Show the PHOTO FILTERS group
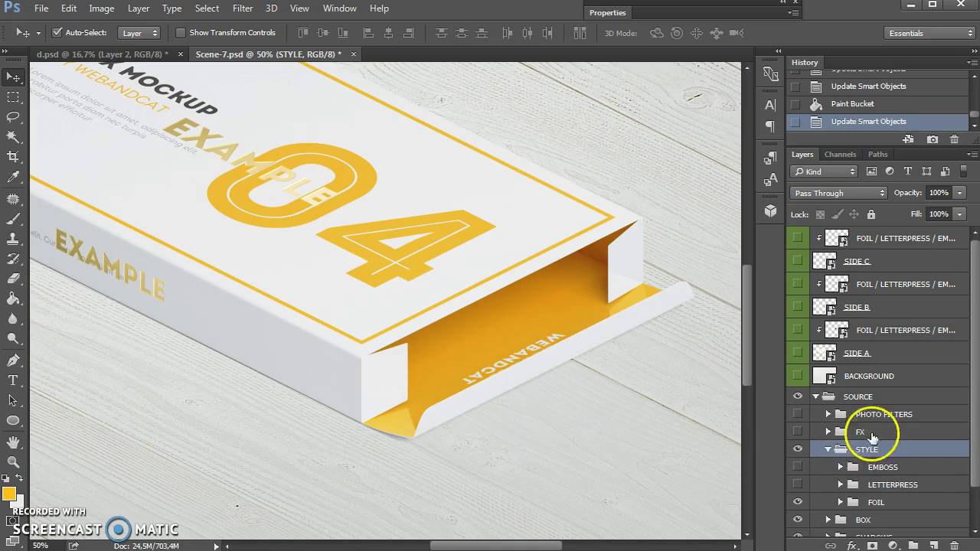 [797, 414]
